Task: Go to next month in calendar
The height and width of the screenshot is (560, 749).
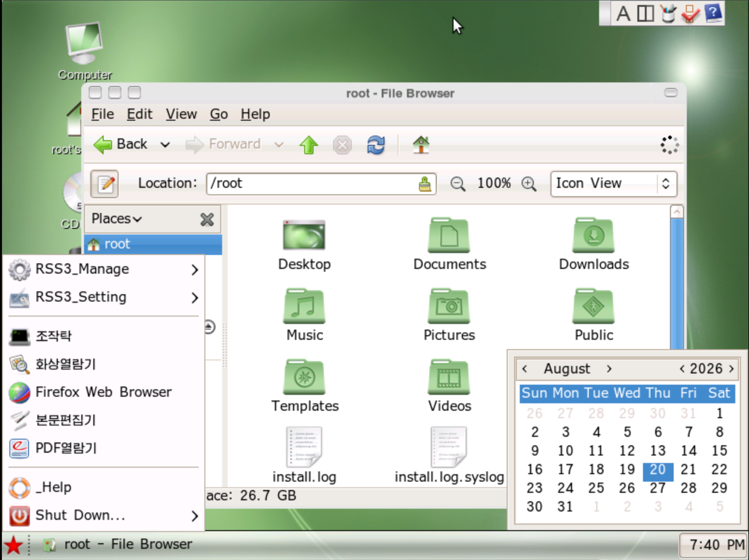Action: tap(609, 369)
